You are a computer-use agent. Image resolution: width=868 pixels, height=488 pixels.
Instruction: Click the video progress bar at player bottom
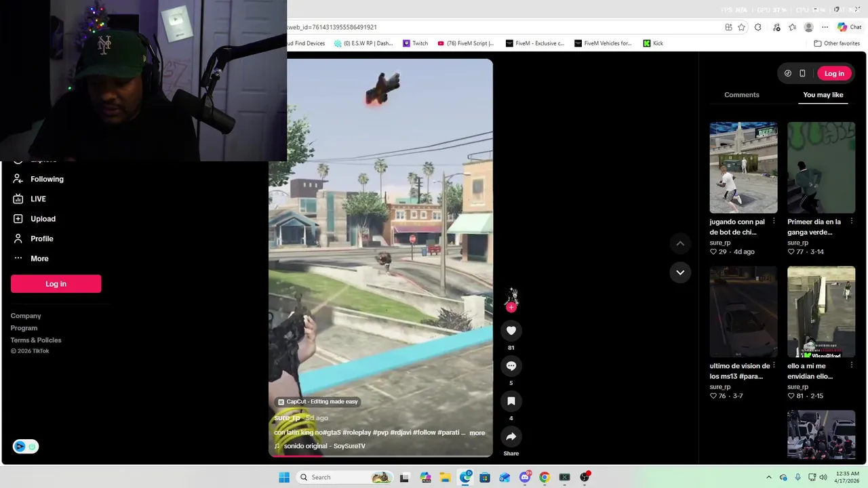(380, 455)
